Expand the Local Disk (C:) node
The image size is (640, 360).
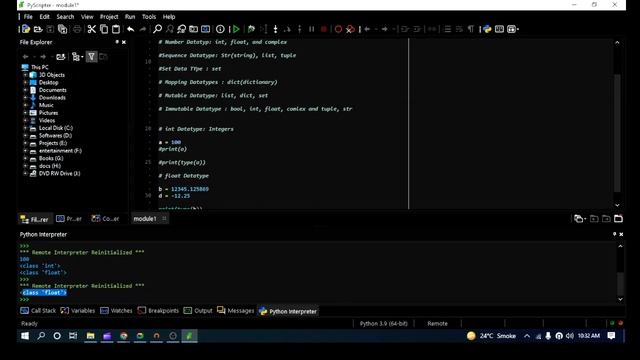tap(25, 128)
